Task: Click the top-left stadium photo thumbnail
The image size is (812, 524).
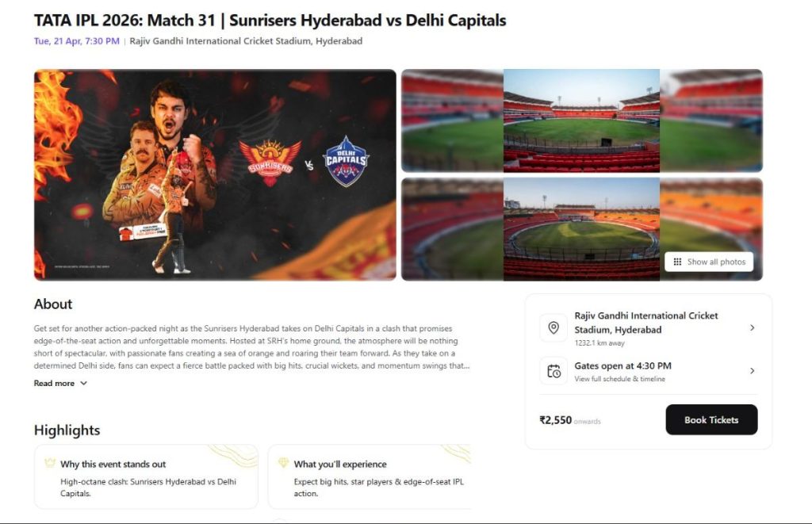Action: pos(450,120)
